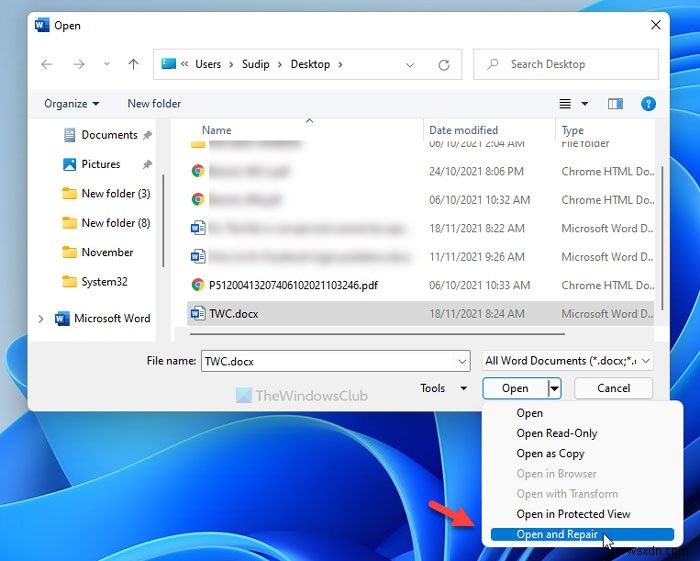The image size is (700, 561).
Task: Open the blue Help icon
Action: pyautogui.click(x=648, y=104)
